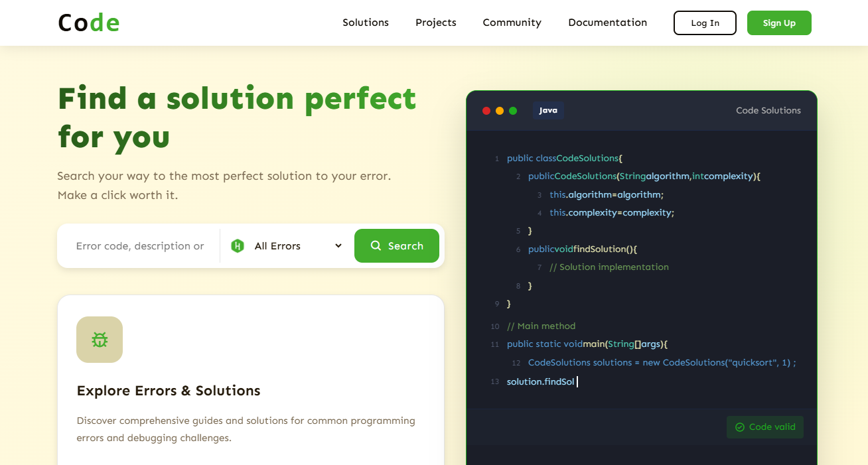Expand the All Errors dropdown chevron
868x465 pixels.
[x=338, y=246]
